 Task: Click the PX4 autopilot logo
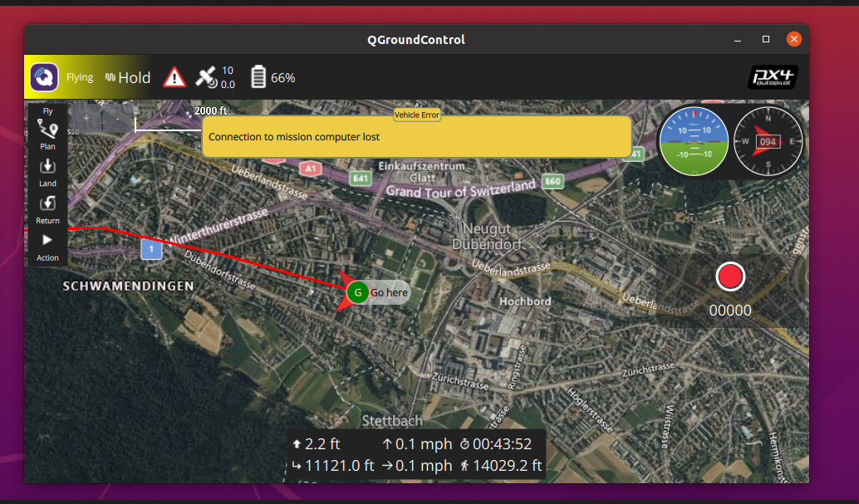tap(773, 77)
